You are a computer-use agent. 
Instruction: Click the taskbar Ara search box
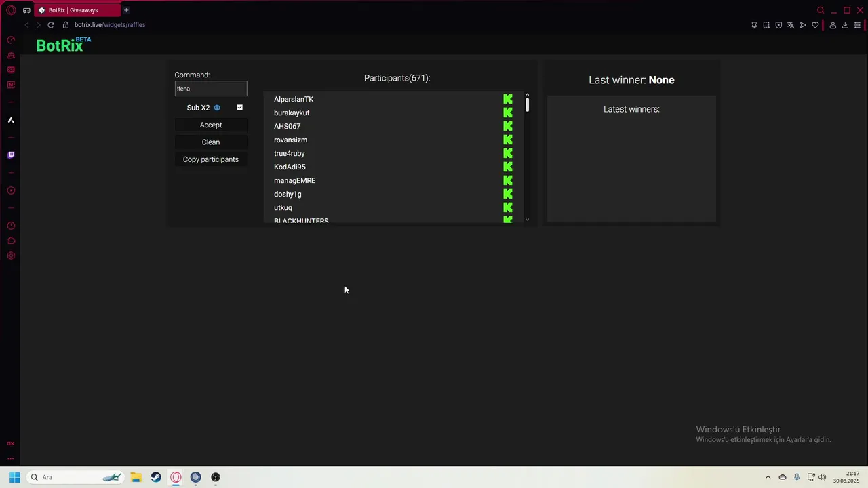75,477
